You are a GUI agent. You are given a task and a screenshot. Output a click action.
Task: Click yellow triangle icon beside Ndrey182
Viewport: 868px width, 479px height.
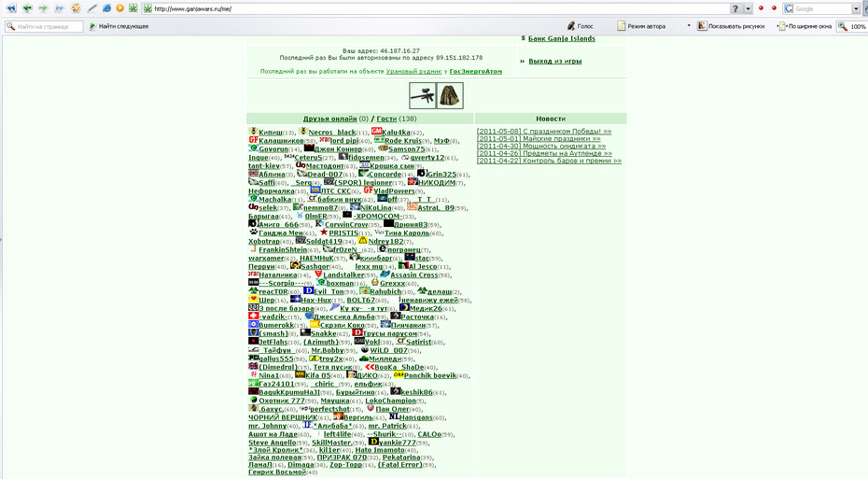point(362,240)
